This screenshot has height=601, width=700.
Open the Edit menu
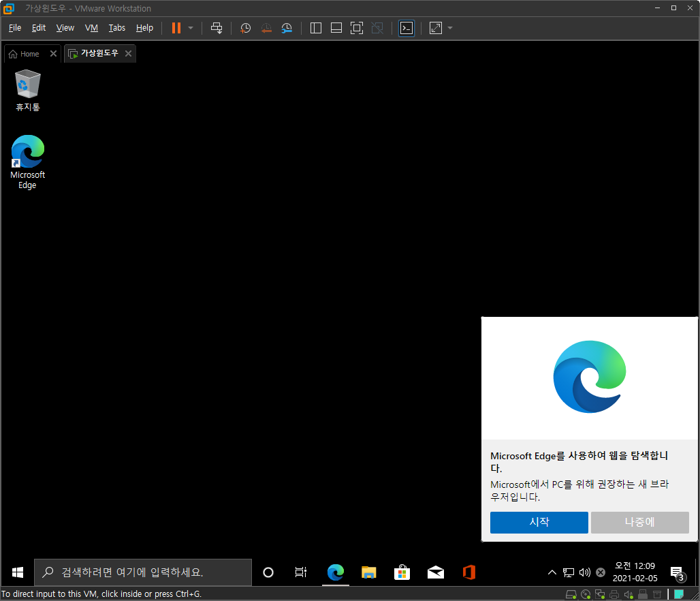coord(39,28)
